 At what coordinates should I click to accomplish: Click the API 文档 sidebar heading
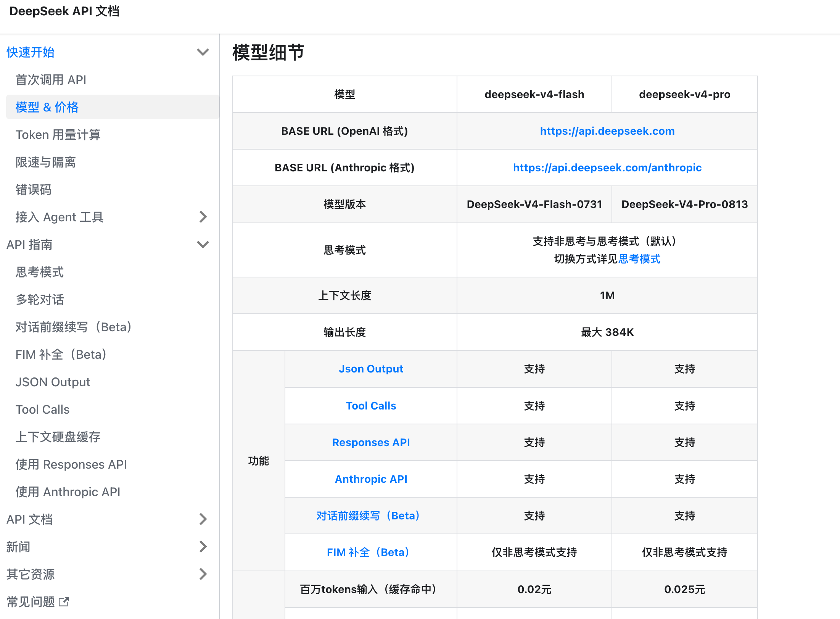coord(29,519)
